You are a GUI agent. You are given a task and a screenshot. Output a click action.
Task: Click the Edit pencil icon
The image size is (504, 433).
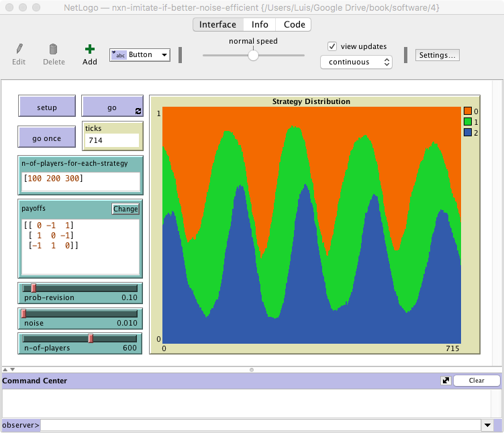tap(19, 49)
